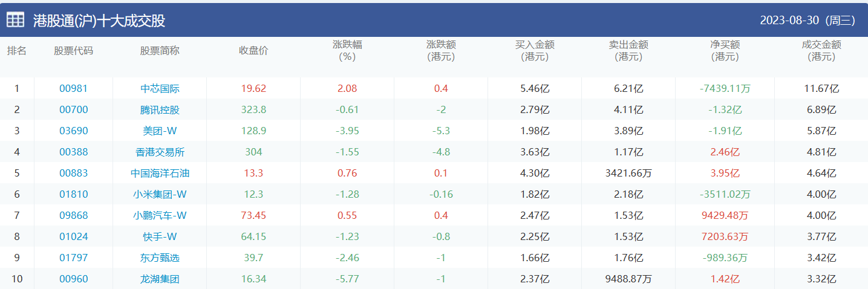Click stock code 01810
Image resolution: width=868 pixels, height=289 pixels.
tap(73, 194)
